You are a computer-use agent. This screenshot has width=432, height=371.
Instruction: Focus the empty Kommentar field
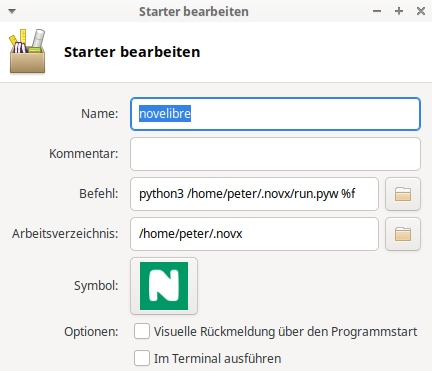275,154
